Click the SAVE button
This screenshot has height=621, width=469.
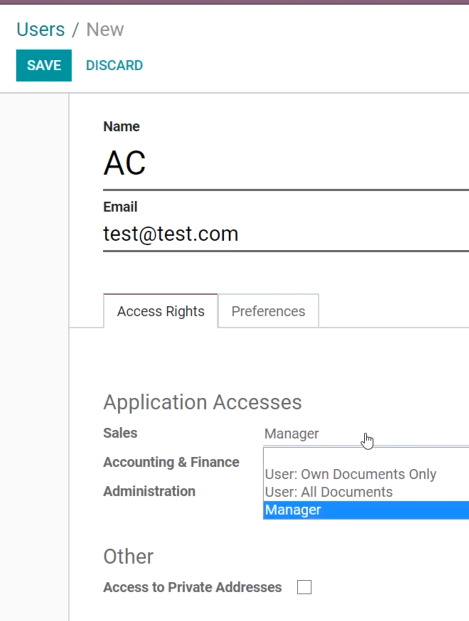(44, 65)
